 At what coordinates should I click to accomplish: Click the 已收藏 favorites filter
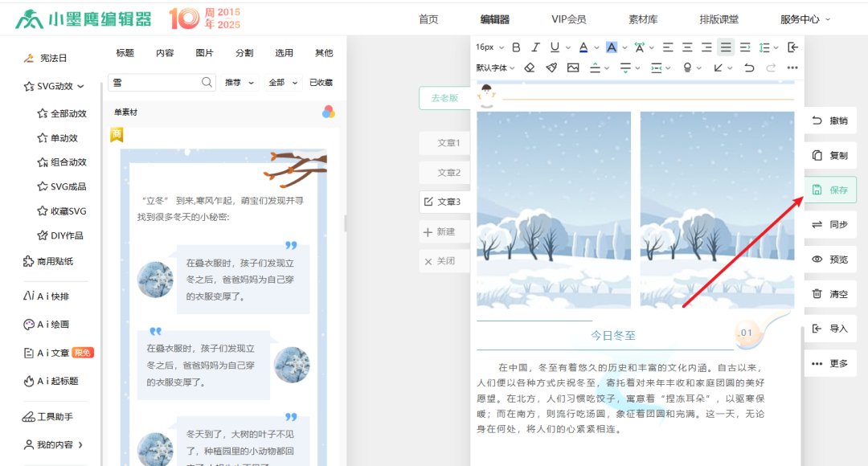click(x=320, y=82)
